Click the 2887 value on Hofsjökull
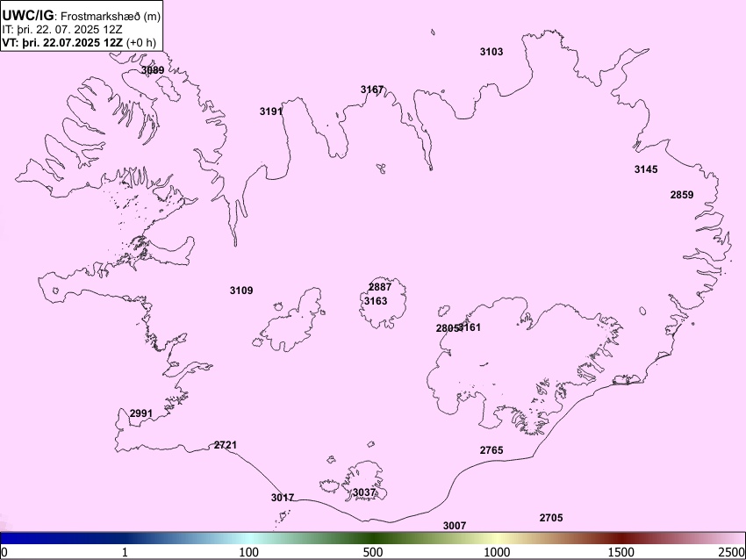The height and width of the screenshot is (560, 746). tap(380, 287)
